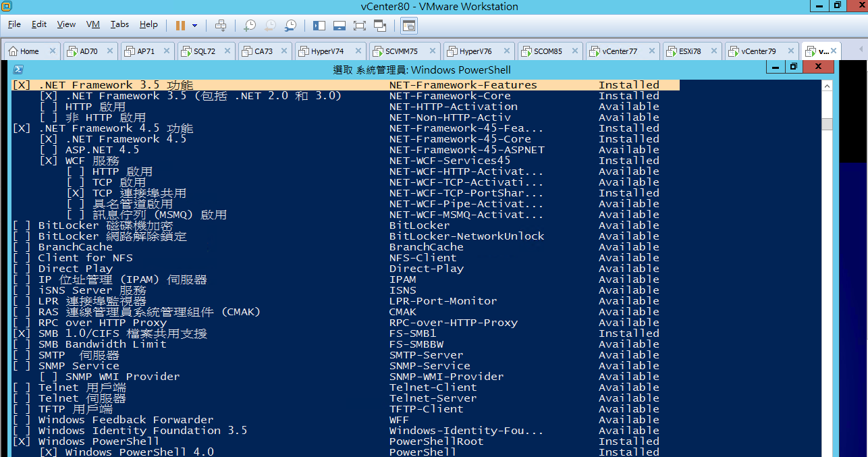Click the SMTP-Server feature name

(x=427, y=355)
